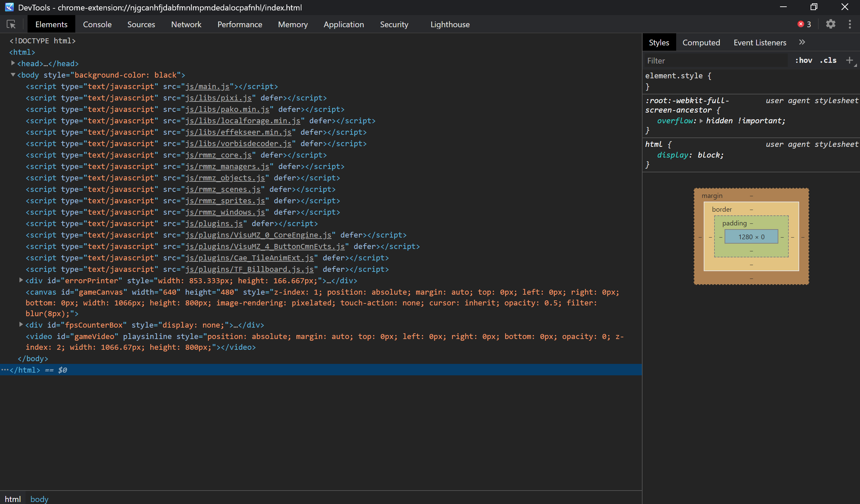The image size is (860, 504).
Task: Click the selected row ellipsis actions
Action: point(5,370)
